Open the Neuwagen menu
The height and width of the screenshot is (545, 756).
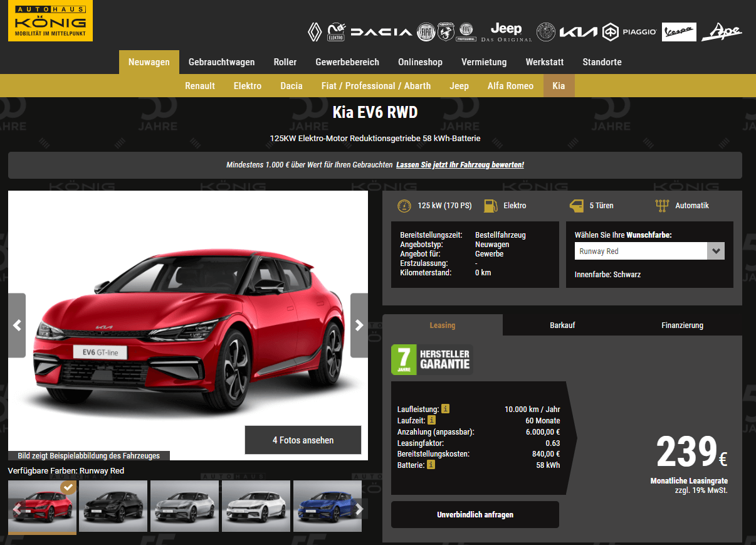pyautogui.click(x=149, y=62)
